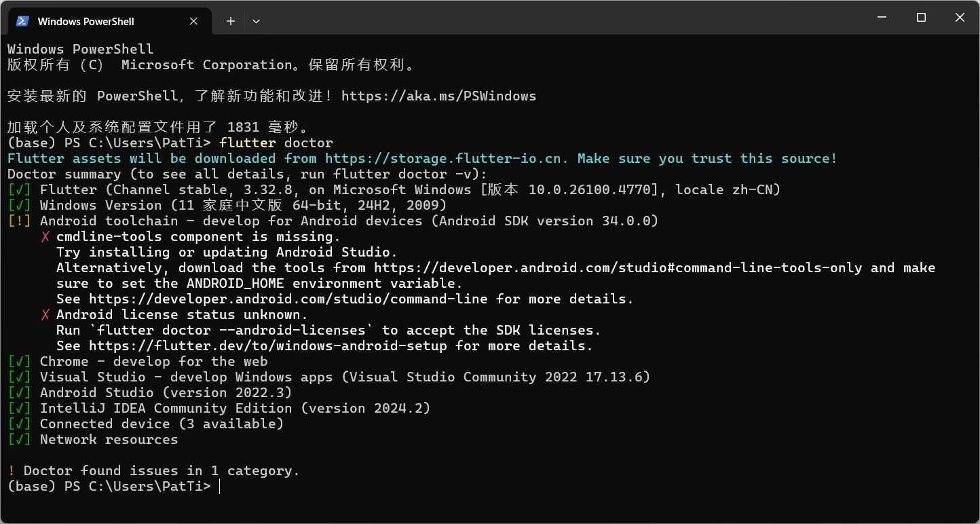The image size is (980, 524).
Task: Close the terminal window
Action: click(960, 18)
